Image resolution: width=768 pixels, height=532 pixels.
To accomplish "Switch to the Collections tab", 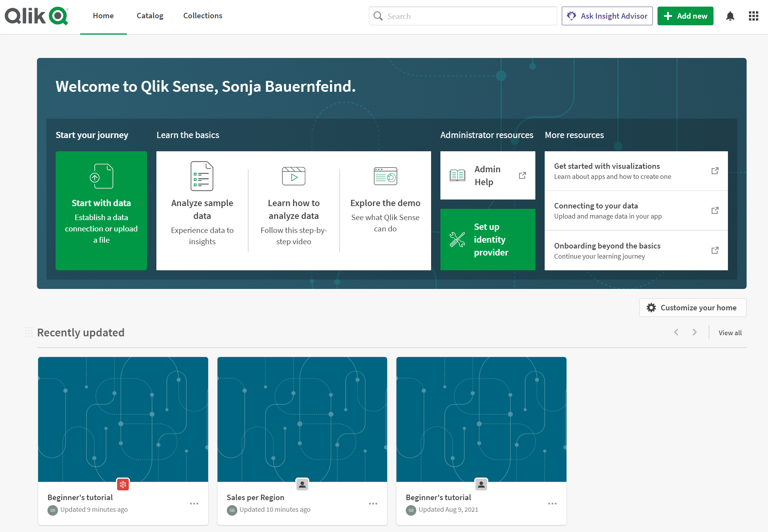I will tap(203, 16).
